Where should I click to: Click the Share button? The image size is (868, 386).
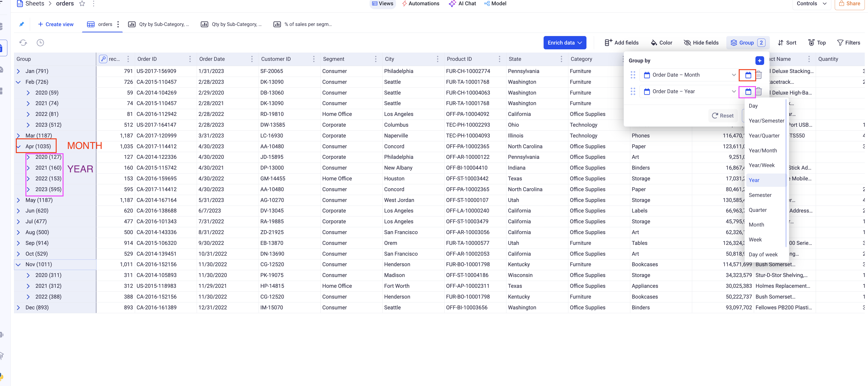pos(849,4)
